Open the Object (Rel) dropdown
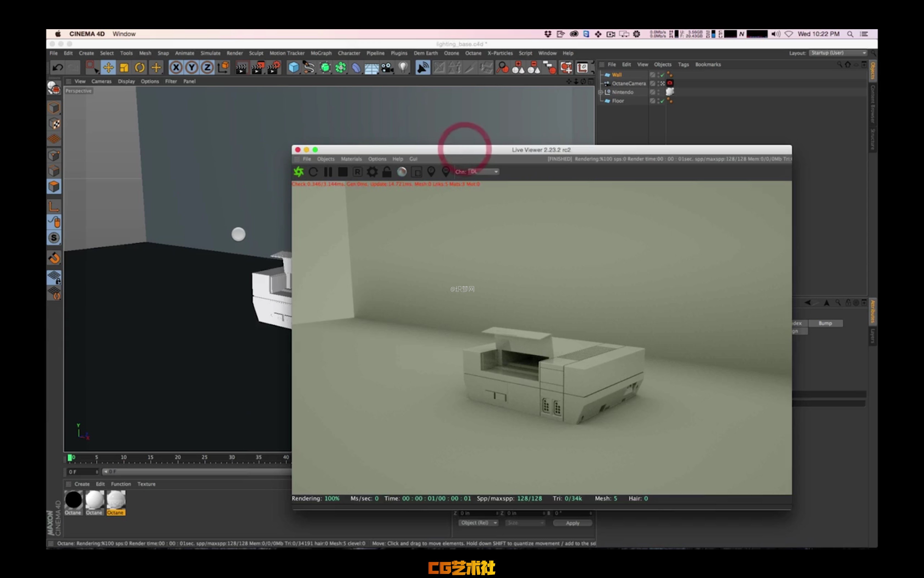 [478, 523]
